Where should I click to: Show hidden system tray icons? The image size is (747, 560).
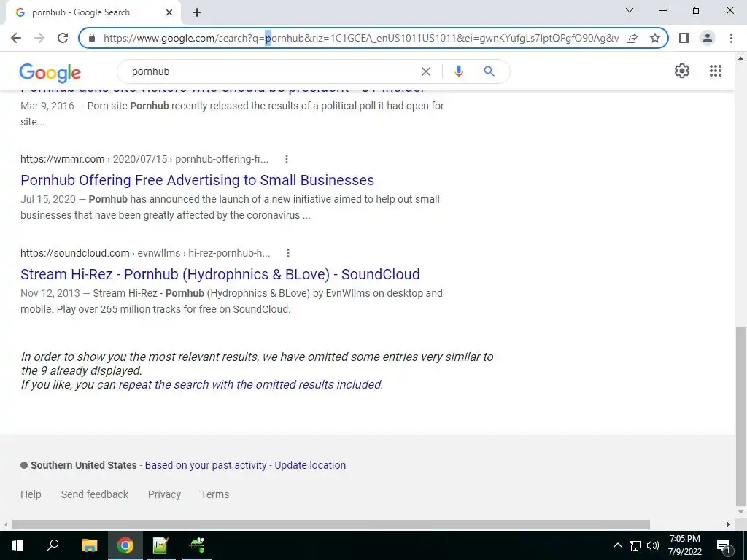coord(617,545)
